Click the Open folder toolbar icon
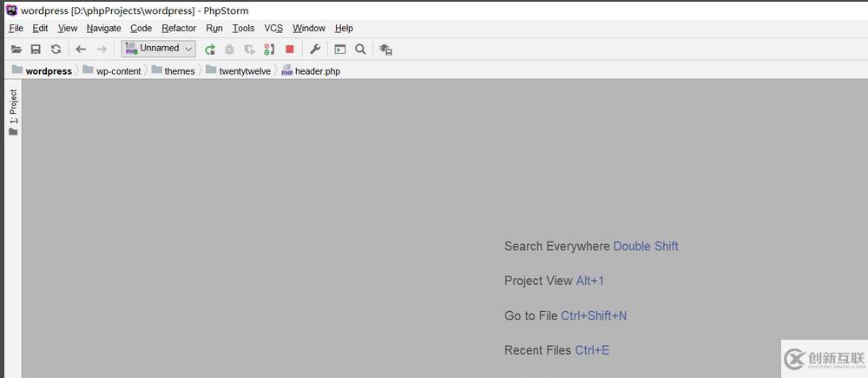This screenshot has width=868, height=378. point(16,50)
